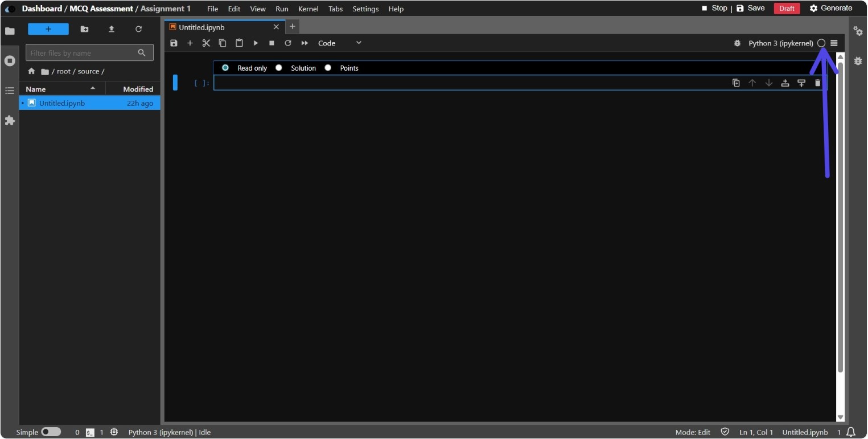This screenshot has width=868, height=439.
Task: Run the selected cell
Action: (256, 43)
